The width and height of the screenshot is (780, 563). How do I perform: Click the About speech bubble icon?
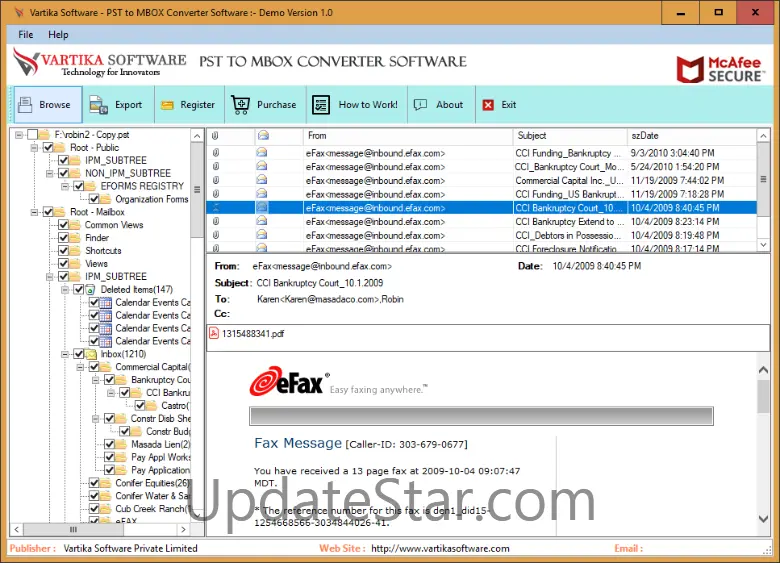point(420,104)
